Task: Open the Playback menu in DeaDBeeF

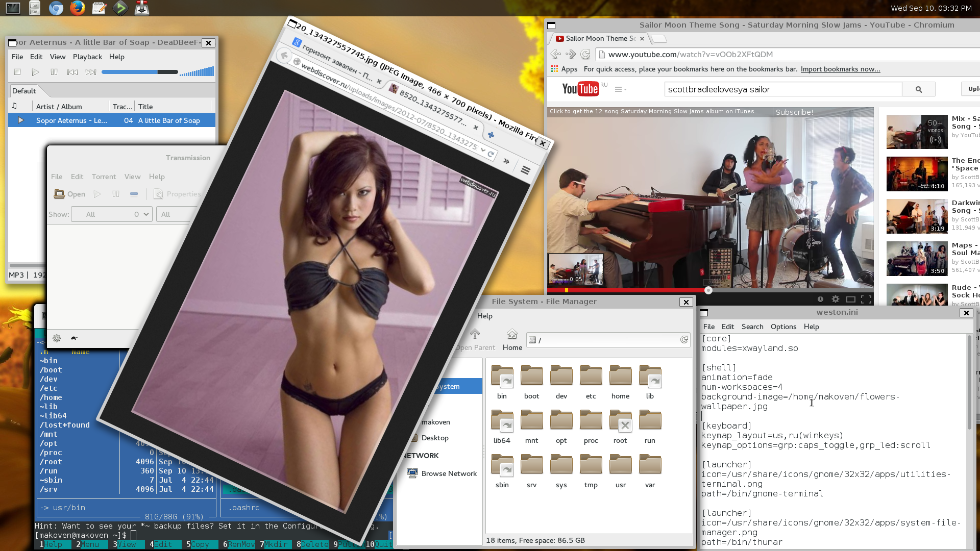Action: tap(87, 57)
